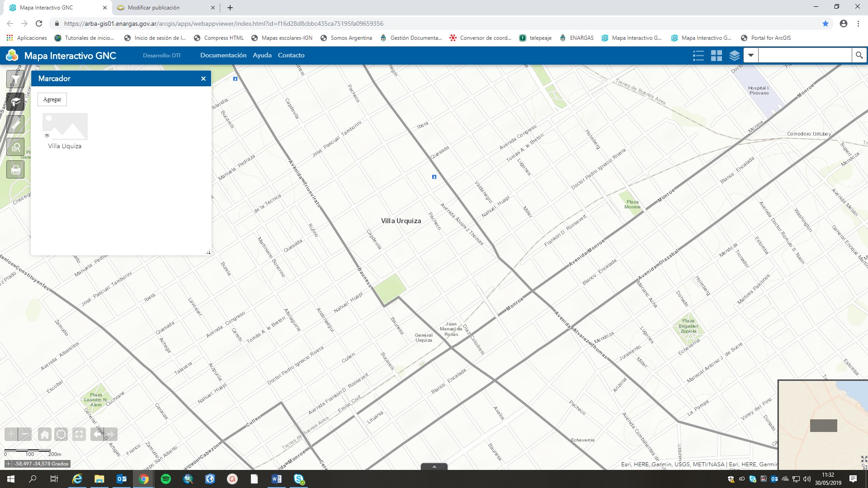This screenshot has height=488, width=868.
Task: Open the Compress HTML bookmark
Action: coord(219,38)
